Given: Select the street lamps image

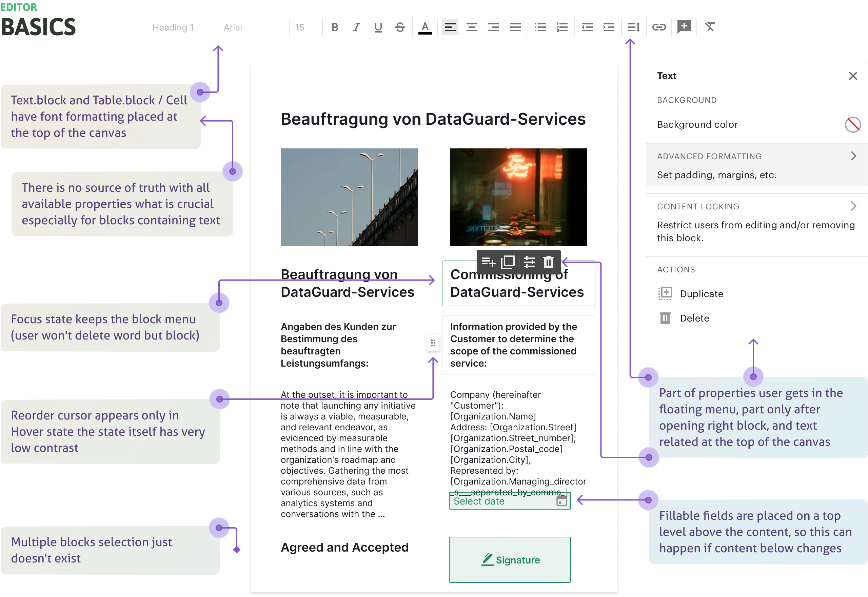Looking at the screenshot, I should (349, 197).
